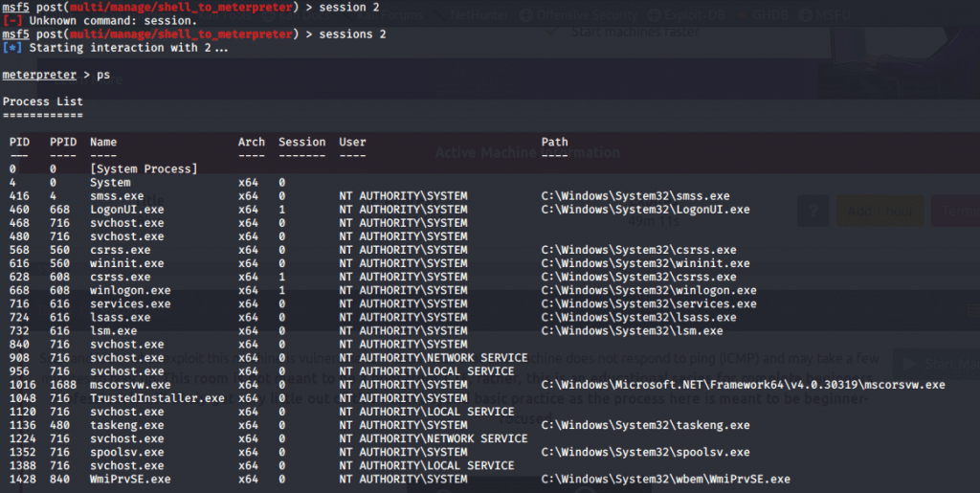Click the PPID column header
The width and height of the screenshot is (980, 493).
pyautogui.click(x=63, y=142)
